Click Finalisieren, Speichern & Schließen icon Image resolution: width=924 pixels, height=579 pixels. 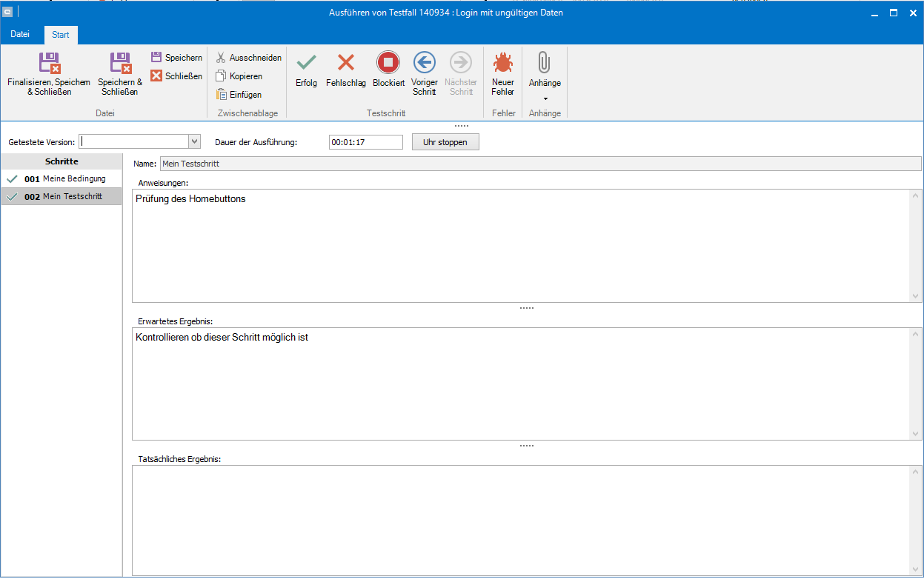point(49,63)
